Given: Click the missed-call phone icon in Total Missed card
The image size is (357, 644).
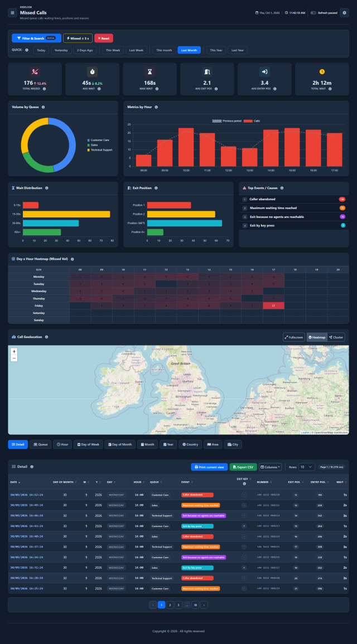Looking at the screenshot, I should coord(35,71).
